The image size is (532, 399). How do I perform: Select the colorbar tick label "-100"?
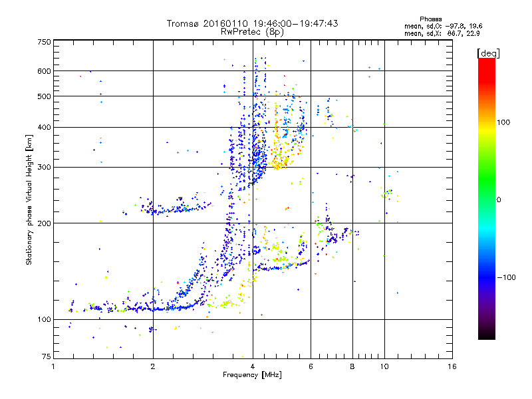[x=507, y=277]
